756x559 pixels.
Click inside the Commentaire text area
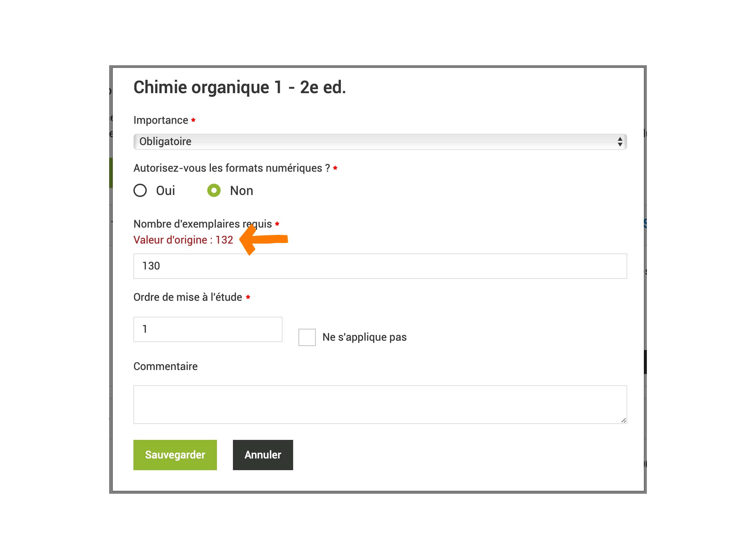pyautogui.click(x=380, y=404)
